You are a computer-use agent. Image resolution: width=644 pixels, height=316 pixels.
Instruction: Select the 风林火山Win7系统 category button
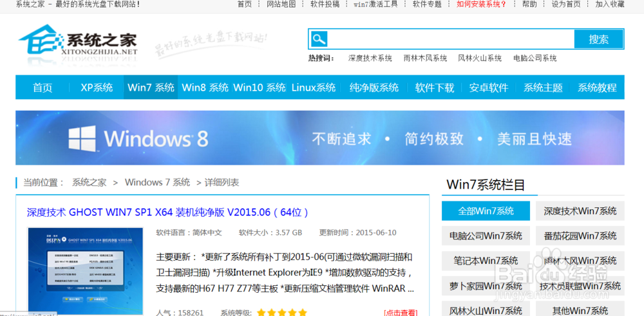coord(486,310)
